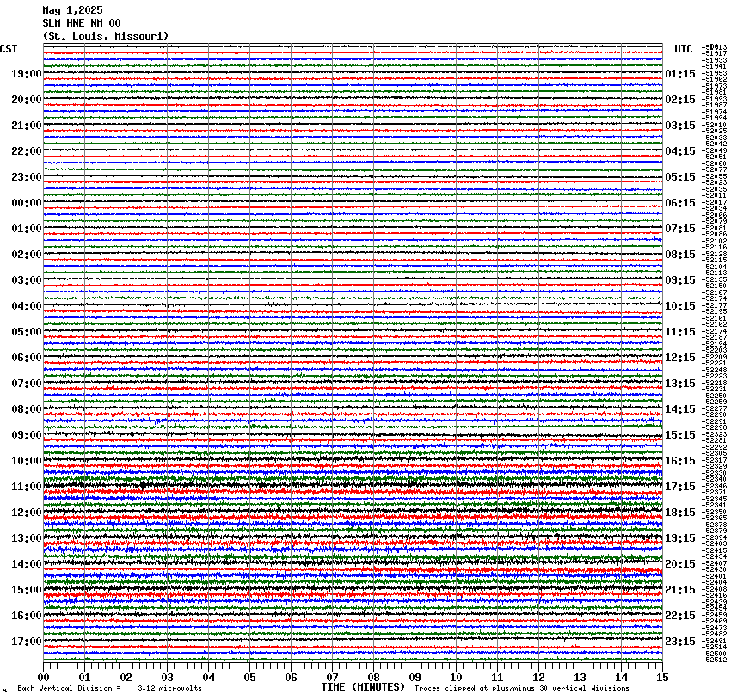Select the 10:00 CST row label
The image size is (731, 700).
click(x=27, y=461)
